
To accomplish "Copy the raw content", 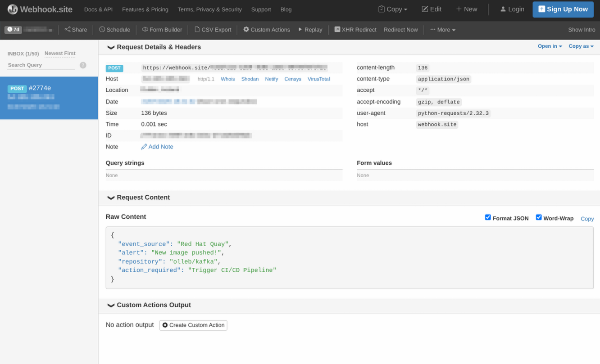I will pyautogui.click(x=587, y=219).
